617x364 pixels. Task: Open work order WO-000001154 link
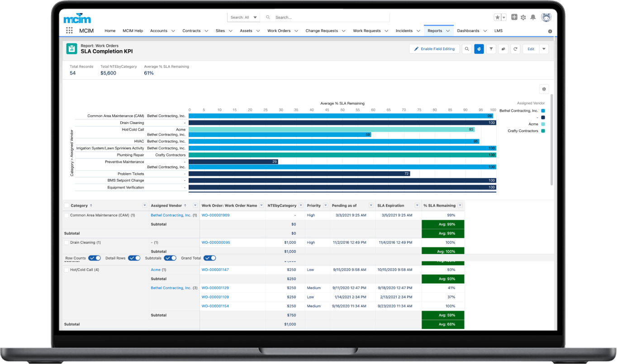coord(215,306)
